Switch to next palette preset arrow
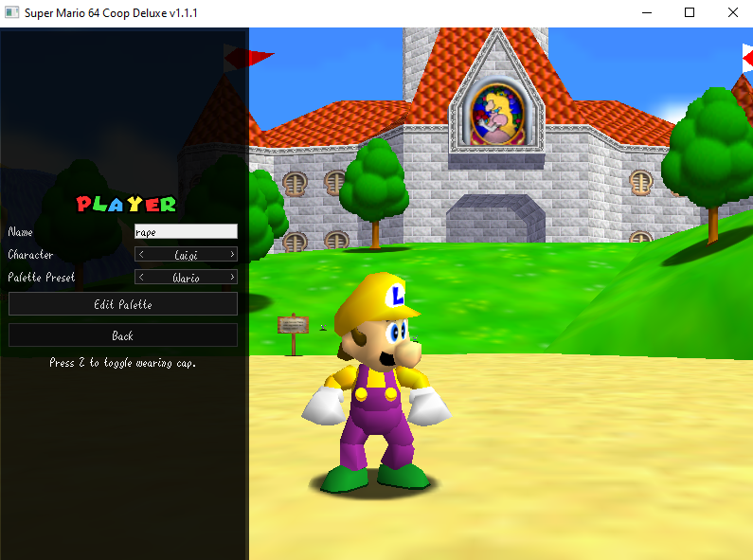753x560 pixels. point(232,277)
